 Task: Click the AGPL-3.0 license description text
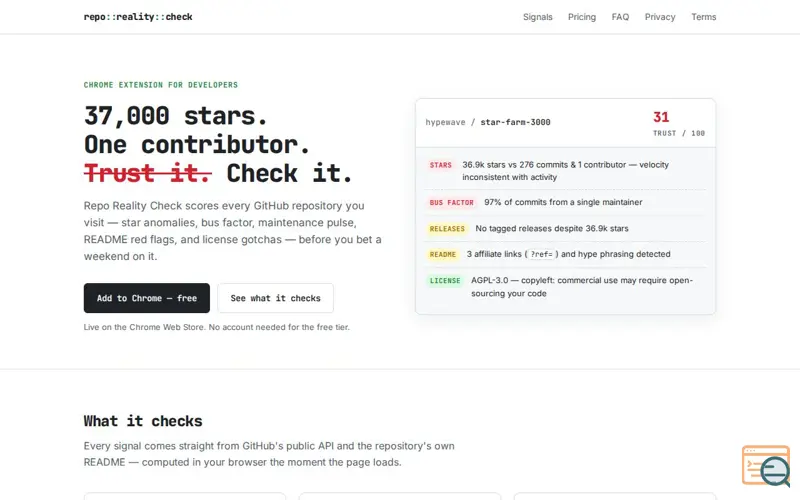coord(582,287)
